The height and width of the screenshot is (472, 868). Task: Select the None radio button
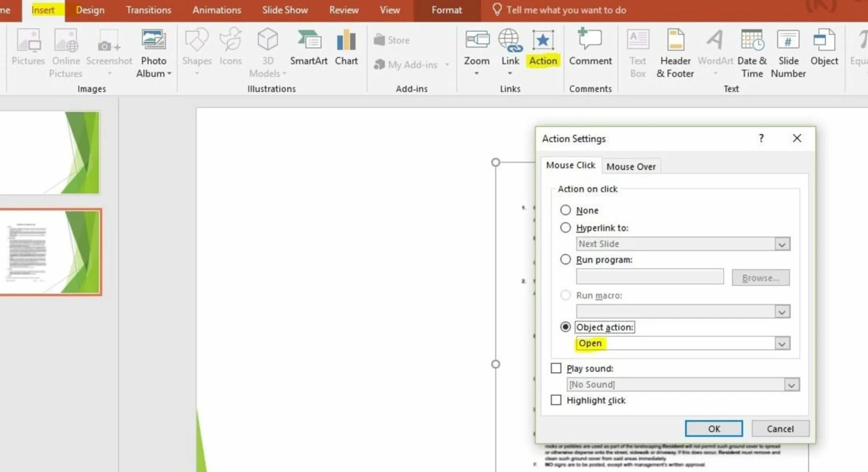tap(565, 210)
